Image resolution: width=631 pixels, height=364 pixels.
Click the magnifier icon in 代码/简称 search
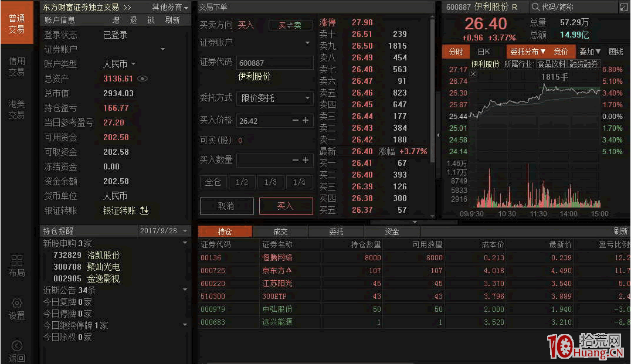[535, 7]
